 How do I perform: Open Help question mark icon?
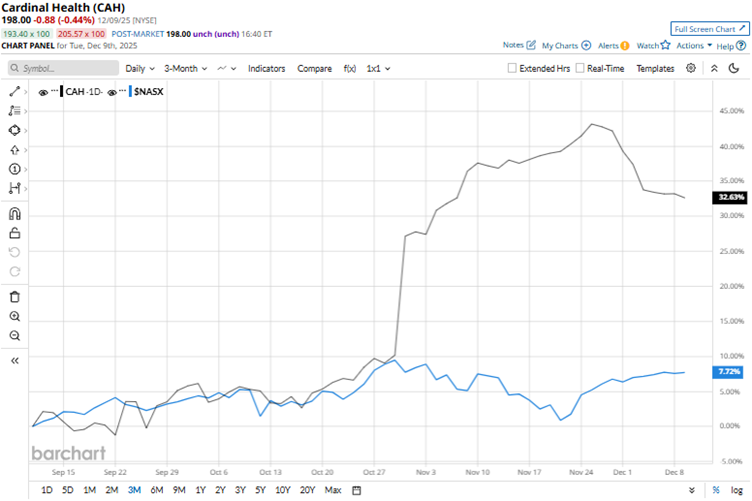pyautogui.click(x=741, y=46)
